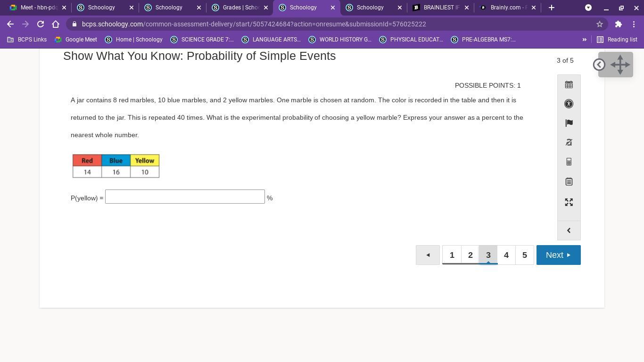Open the calculator tool
The image size is (644, 362).
[x=569, y=162]
